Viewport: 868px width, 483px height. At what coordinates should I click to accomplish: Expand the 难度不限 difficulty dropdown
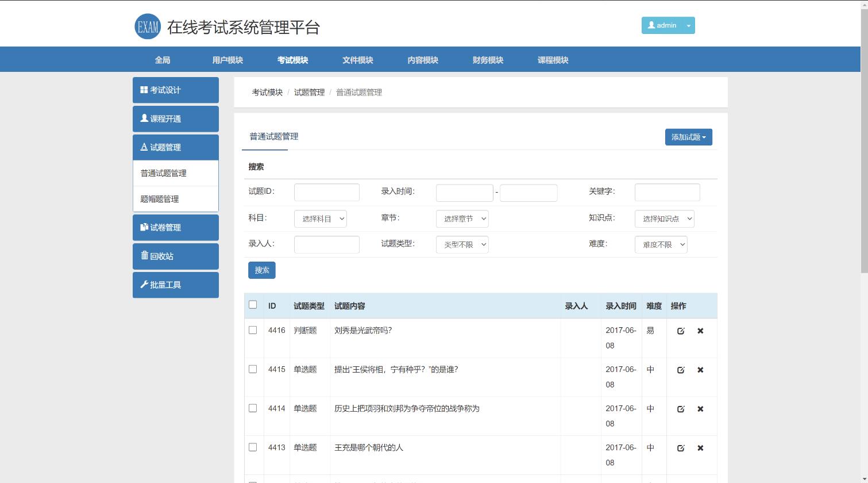click(x=661, y=245)
